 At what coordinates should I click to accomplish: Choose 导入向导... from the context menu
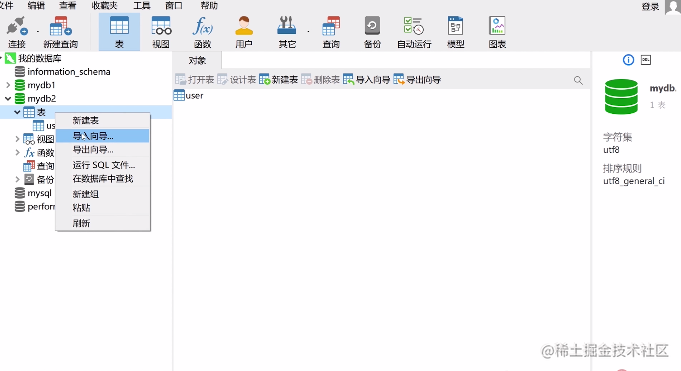click(103, 136)
